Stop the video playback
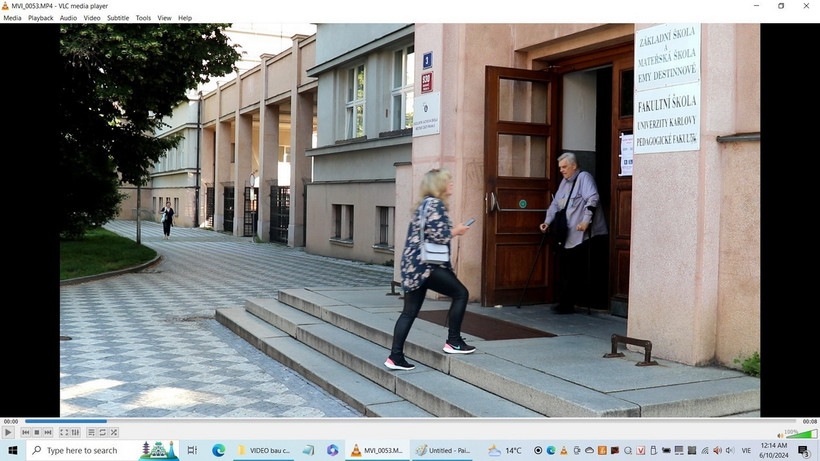Screen dimensions: 820x461 click(x=37, y=432)
